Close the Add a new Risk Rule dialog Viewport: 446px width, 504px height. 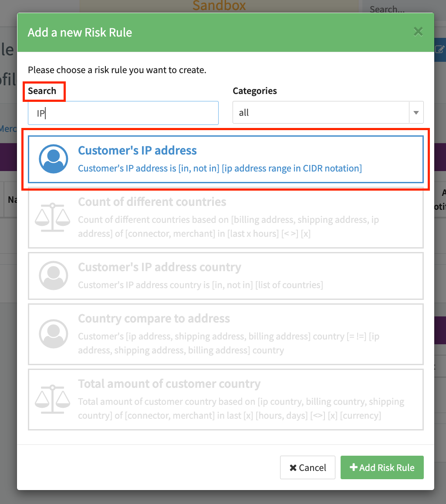(x=418, y=32)
